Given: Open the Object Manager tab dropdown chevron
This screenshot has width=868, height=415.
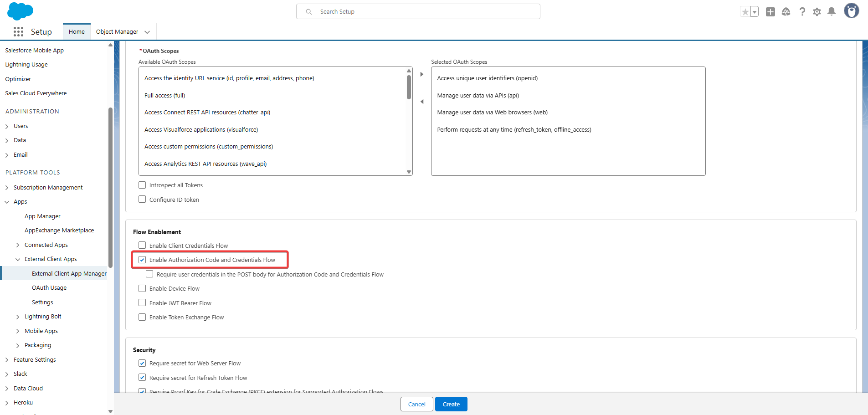Looking at the screenshot, I should coord(147,32).
